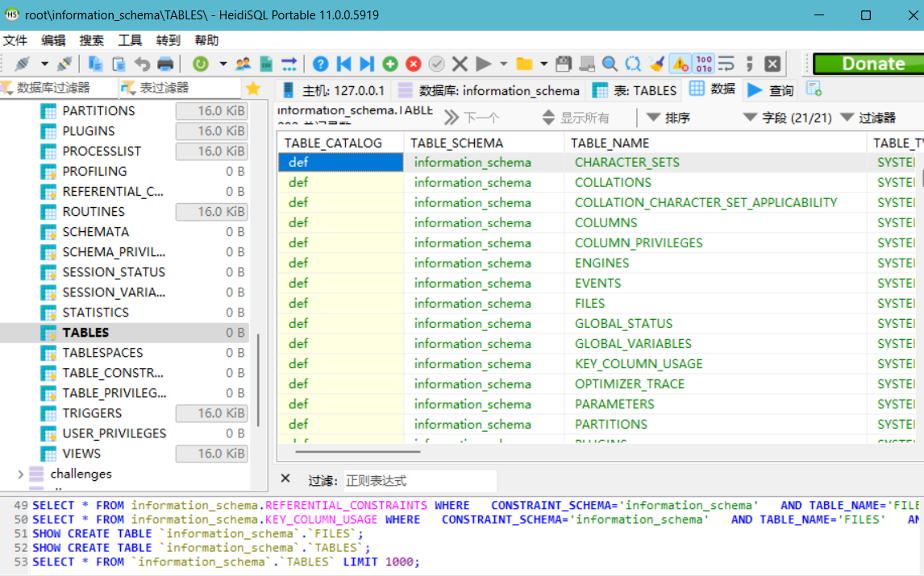This screenshot has height=576, width=924.
Task: Close the filter bar with X
Action: coord(285,479)
